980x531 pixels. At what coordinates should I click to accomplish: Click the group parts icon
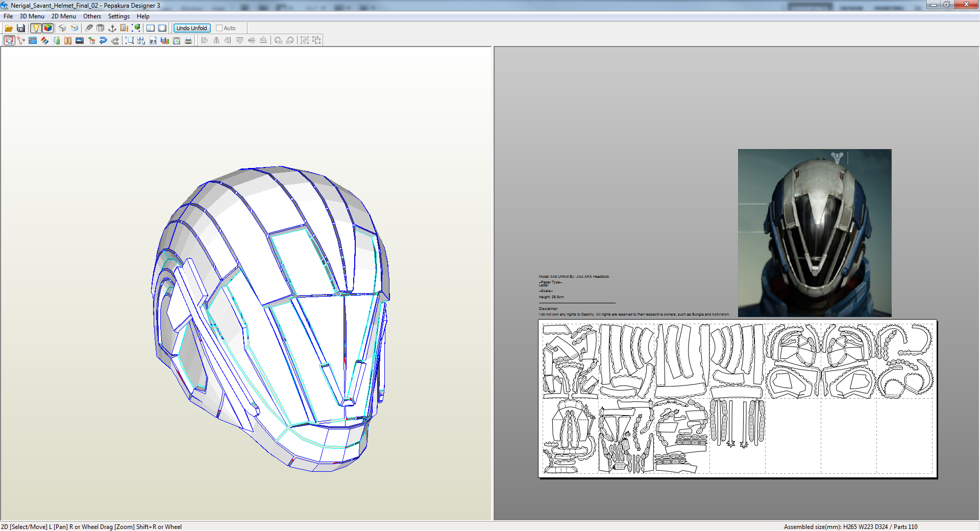305,40
